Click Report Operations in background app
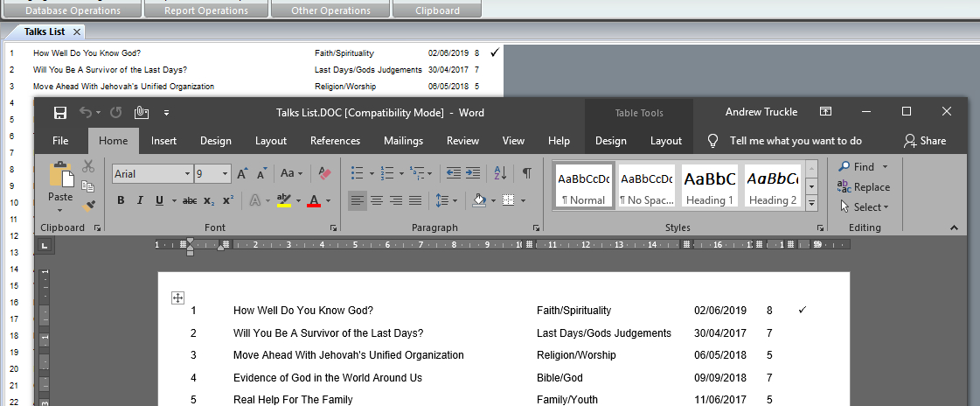Screen dimensions: 980x406 click(206, 10)
